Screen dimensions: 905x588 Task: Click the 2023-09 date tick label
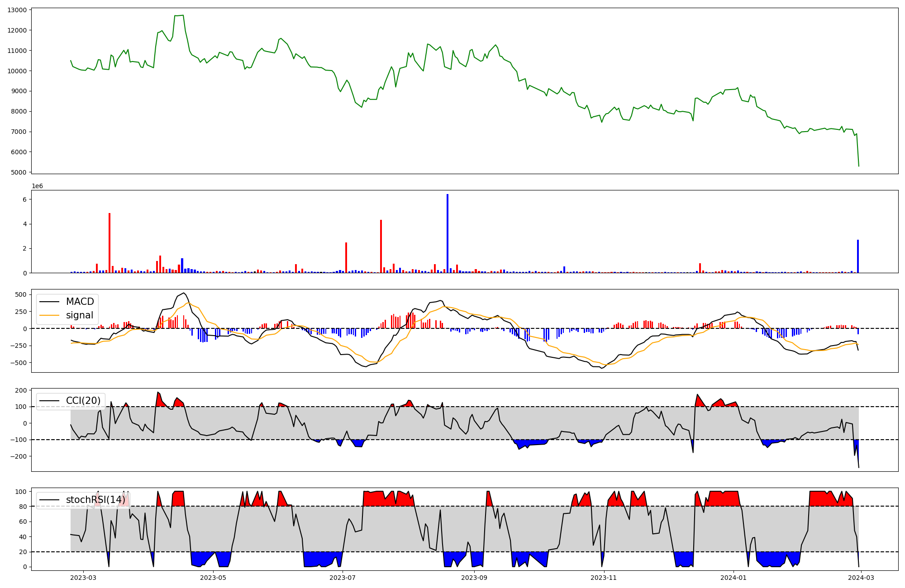pos(474,578)
